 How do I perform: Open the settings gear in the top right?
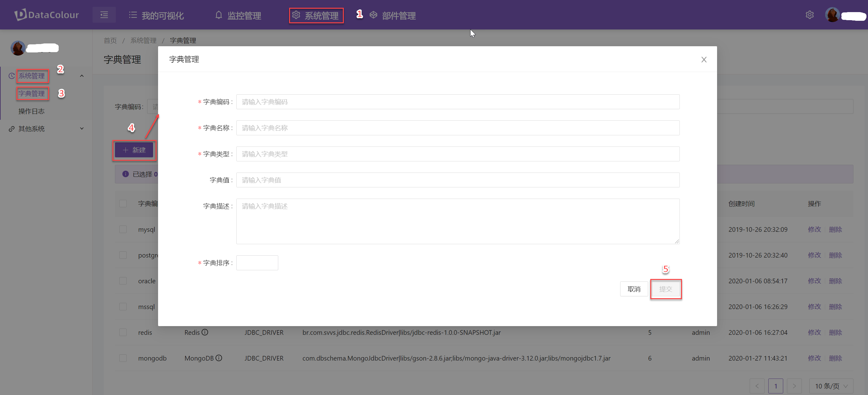coord(809,15)
